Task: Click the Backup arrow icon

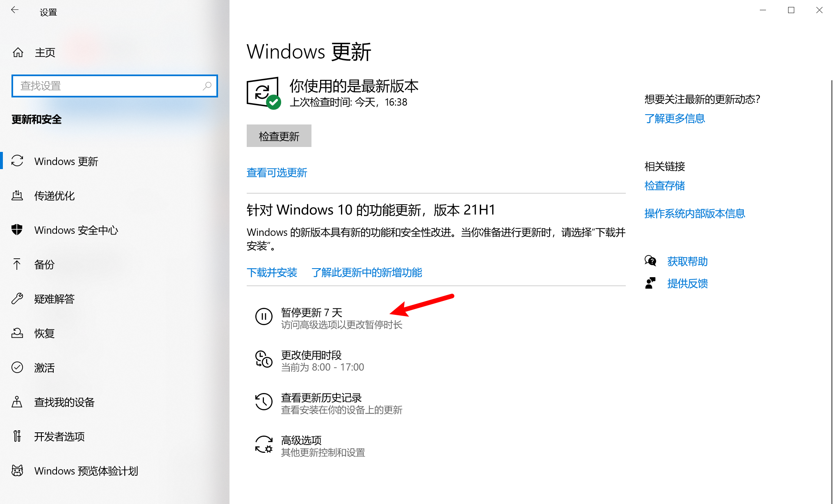Action: (x=17, y=264)
